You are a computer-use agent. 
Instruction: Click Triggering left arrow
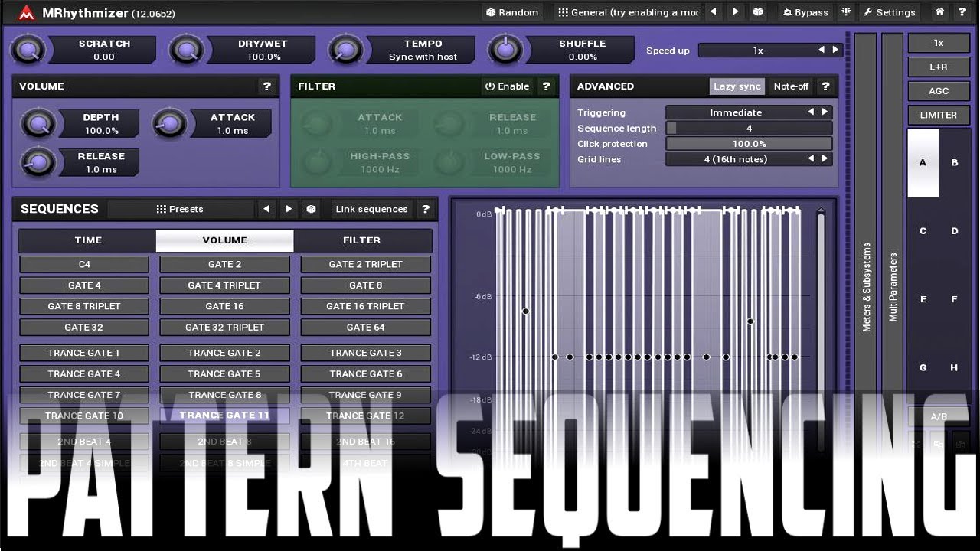(x=811, y=112)
